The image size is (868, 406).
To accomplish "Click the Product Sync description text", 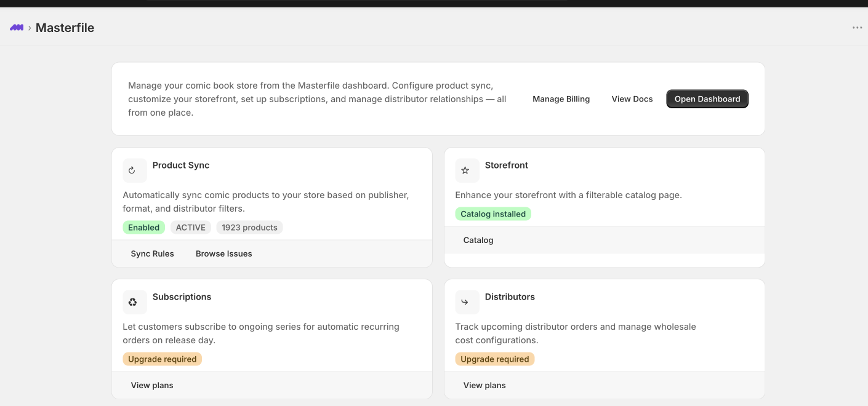I will point(266,202).
